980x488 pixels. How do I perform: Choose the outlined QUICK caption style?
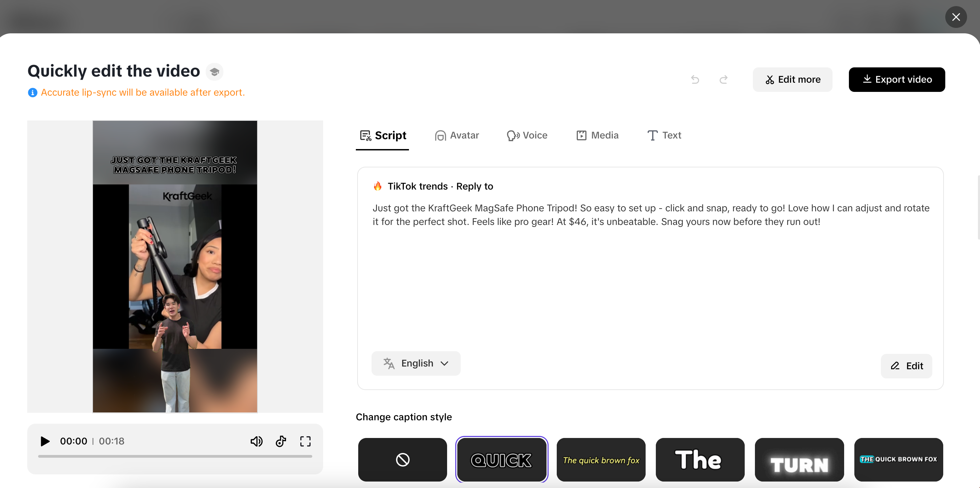point(502,459)
